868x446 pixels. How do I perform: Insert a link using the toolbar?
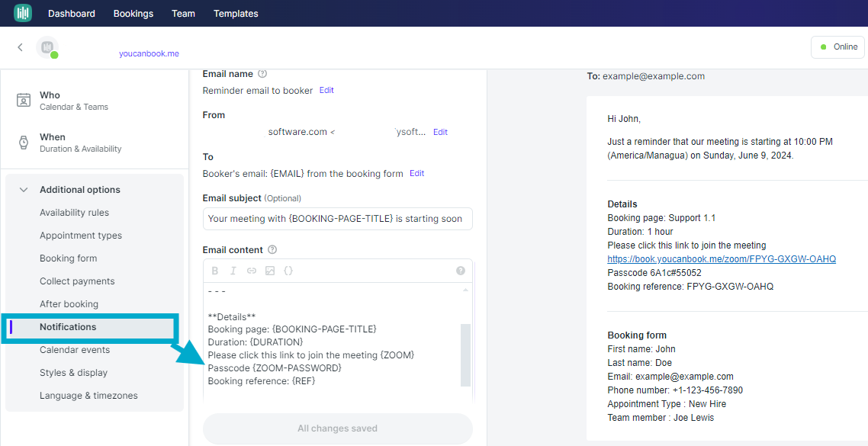coord(252,271)
